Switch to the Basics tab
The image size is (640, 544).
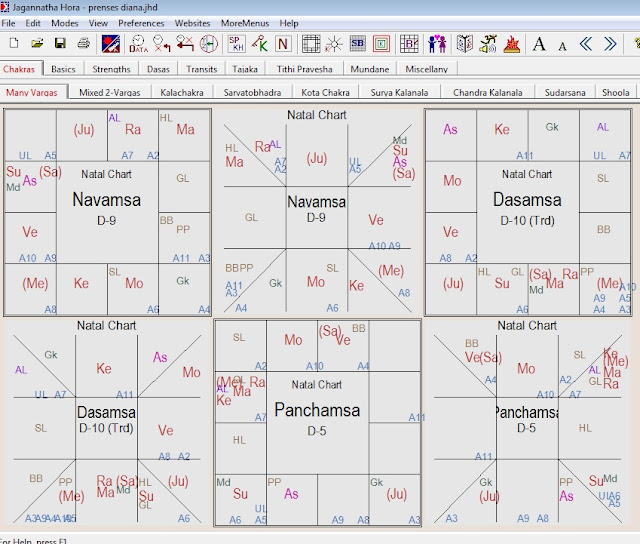63,69
